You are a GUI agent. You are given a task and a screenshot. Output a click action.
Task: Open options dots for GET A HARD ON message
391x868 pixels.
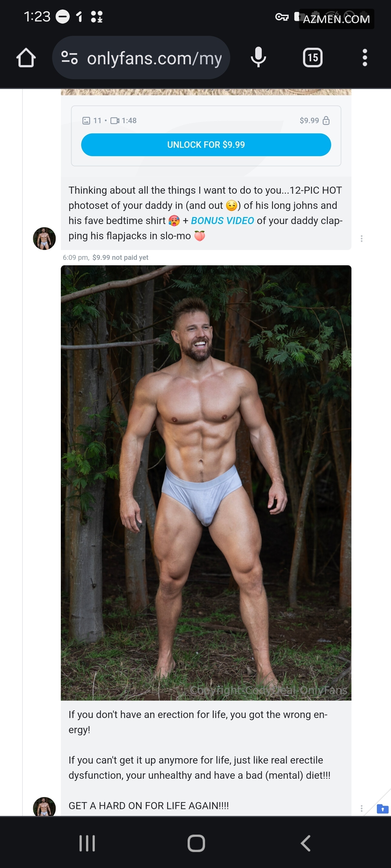click(362, 808)
